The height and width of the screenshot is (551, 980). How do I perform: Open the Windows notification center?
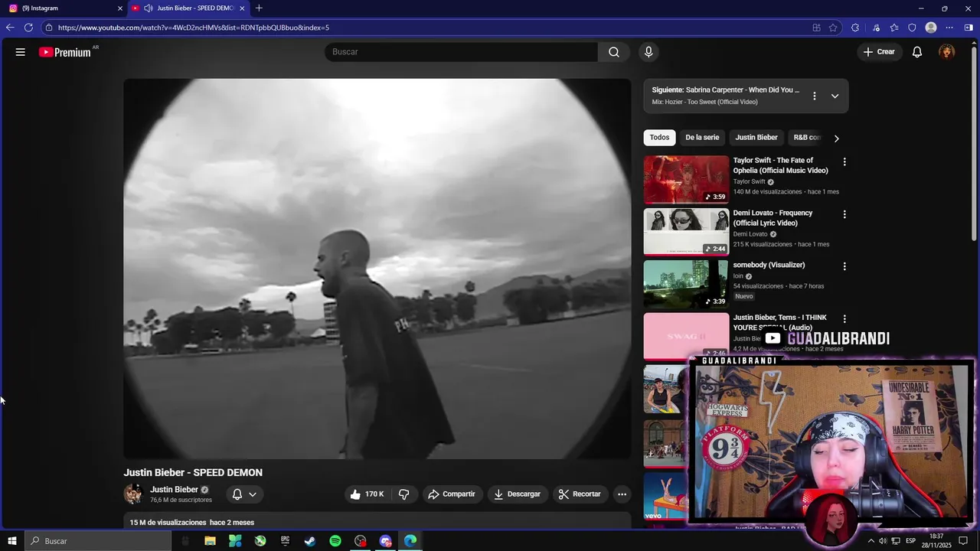coord(963,541)
